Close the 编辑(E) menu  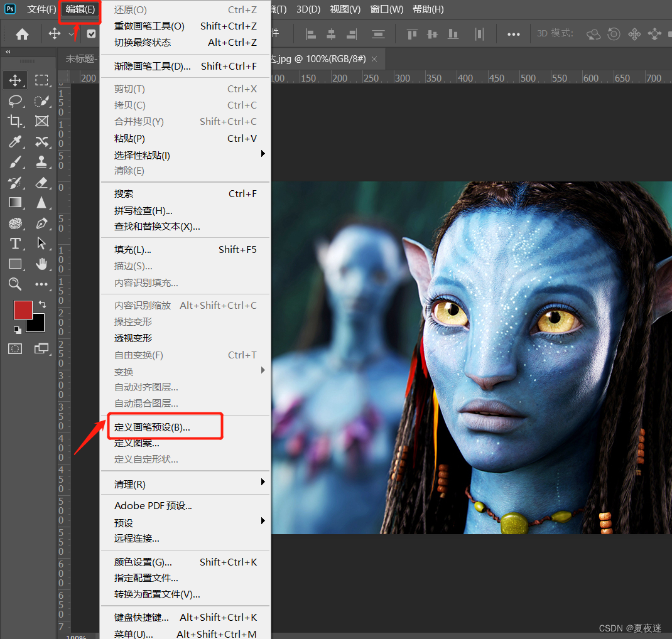[x=80, y=9]
